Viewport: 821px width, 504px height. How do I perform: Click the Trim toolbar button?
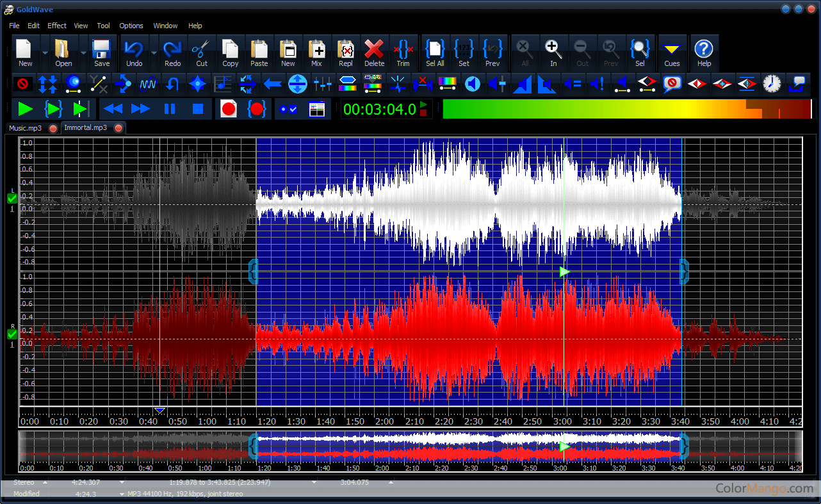[403, 53]
